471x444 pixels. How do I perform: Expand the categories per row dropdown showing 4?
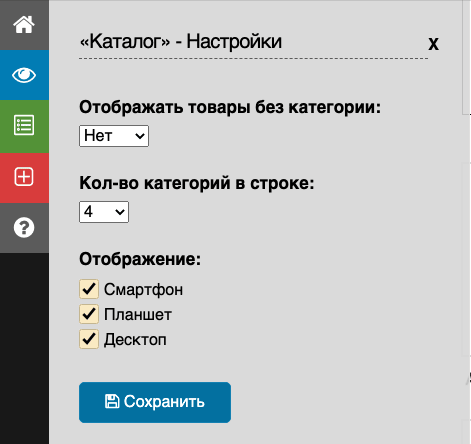[x=104, y=212]
